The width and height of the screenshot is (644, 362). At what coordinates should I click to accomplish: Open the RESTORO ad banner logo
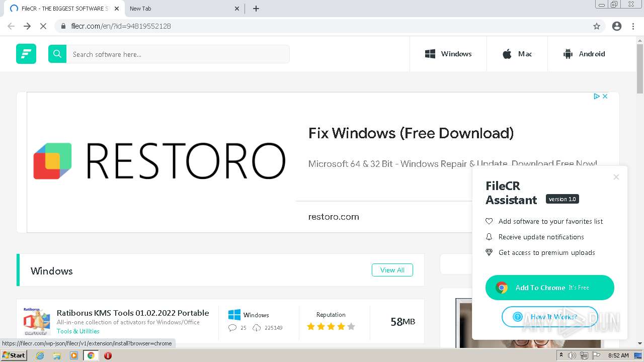coord(159,161)
